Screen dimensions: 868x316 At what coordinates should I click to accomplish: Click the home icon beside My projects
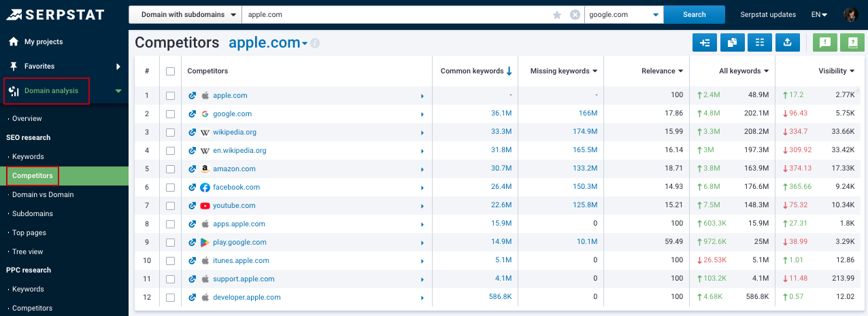(14, 41)
